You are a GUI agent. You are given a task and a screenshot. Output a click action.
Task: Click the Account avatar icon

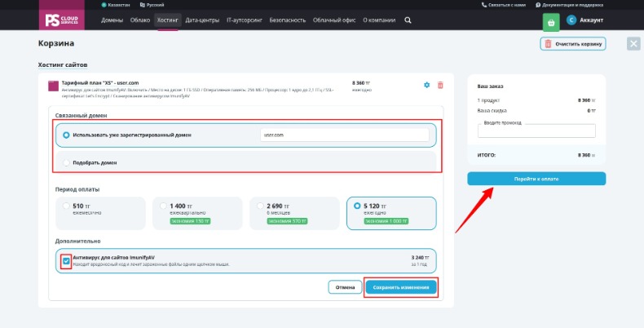[571, 20]
